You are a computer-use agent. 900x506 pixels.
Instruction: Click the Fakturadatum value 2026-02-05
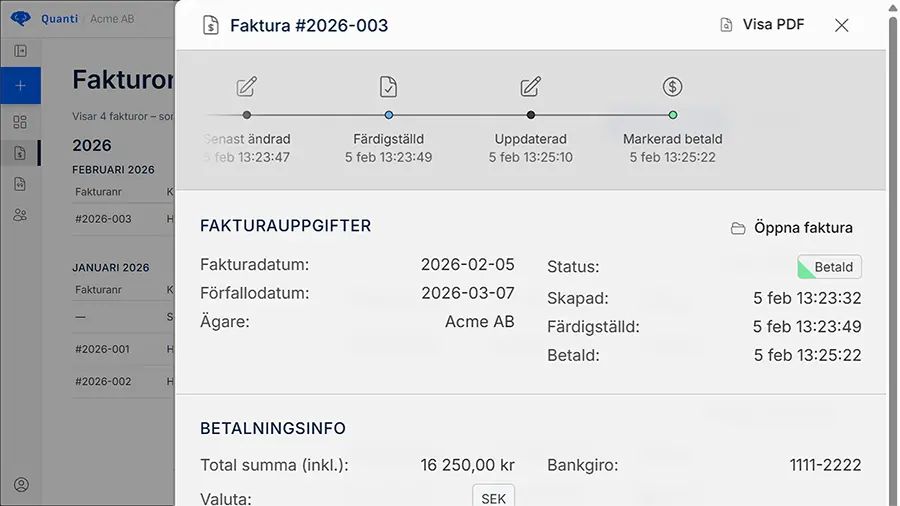tap(468, 264)
